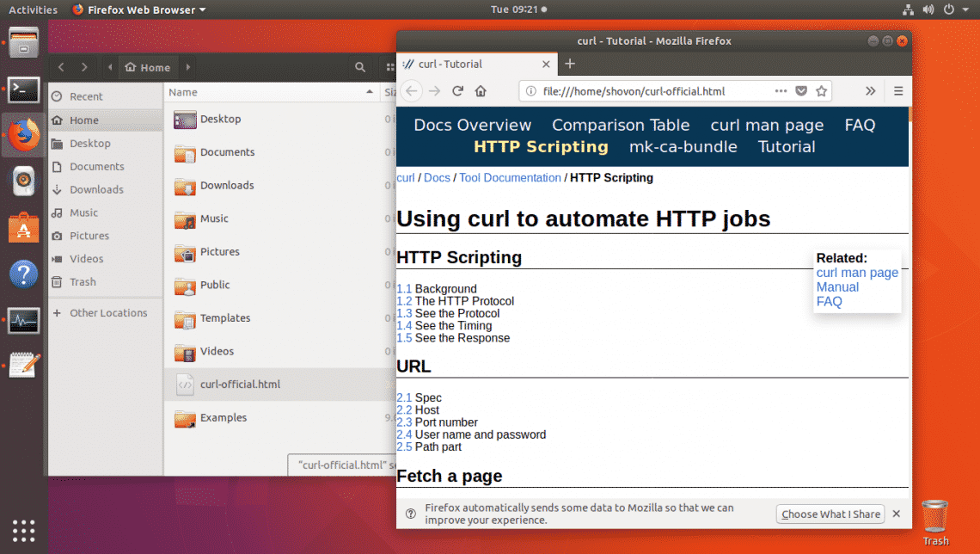Viewport: 980px width, 554px height.
Task: Click the back navigation arrow in Firefox
Action: tap(411, 90)
